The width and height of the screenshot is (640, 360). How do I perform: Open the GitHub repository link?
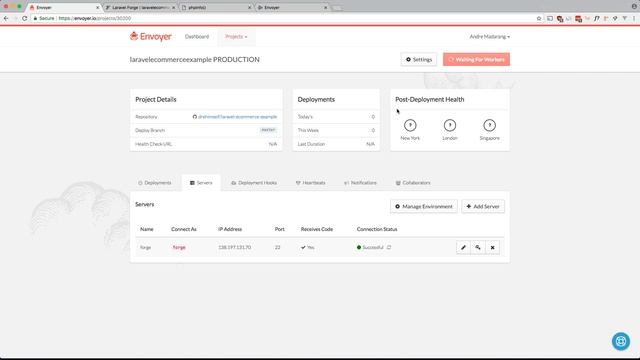235,117
